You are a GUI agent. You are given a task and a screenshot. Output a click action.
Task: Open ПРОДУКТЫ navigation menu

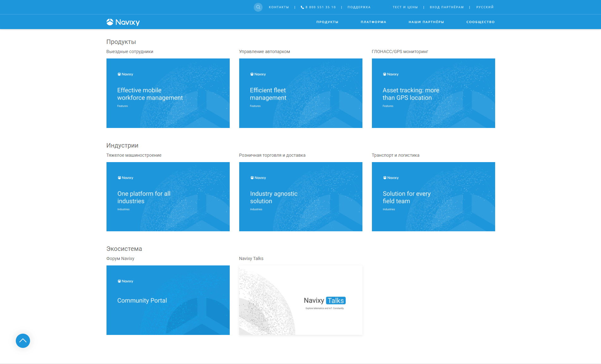pos(327,22)
